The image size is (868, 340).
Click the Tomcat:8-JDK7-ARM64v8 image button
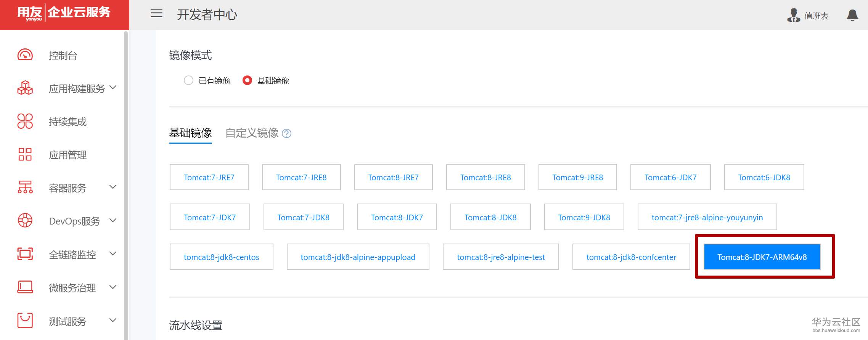762,257
